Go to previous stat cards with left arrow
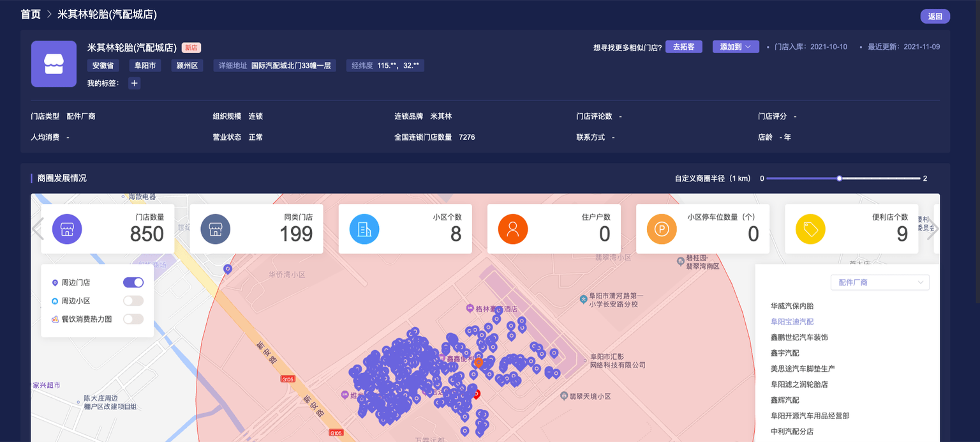This screenshot has width=980, height=442. click(38, 229)
